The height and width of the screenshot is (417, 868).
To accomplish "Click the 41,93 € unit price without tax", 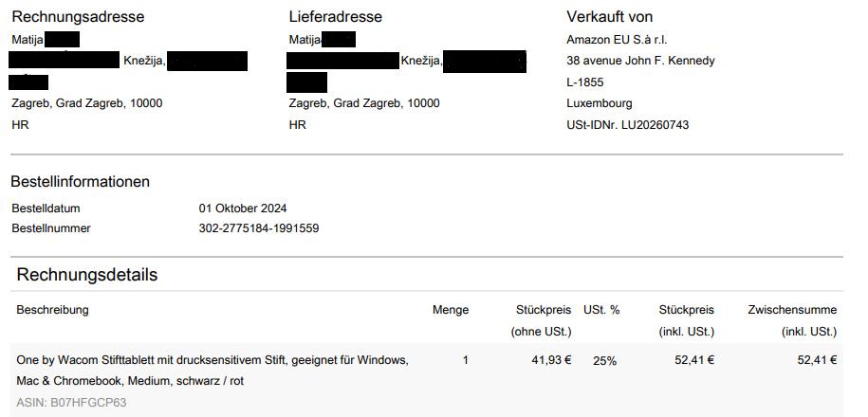I will pos(551,360).
